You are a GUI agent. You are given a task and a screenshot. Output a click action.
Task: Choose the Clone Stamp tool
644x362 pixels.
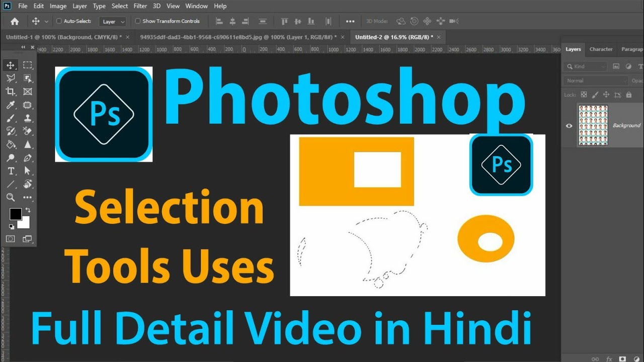(x=28, y=118)
